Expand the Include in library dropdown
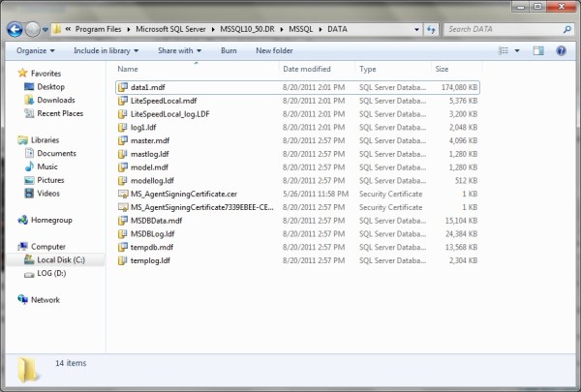Image resolution: width=581 pixels, height=392 pixels. (106, 50)
